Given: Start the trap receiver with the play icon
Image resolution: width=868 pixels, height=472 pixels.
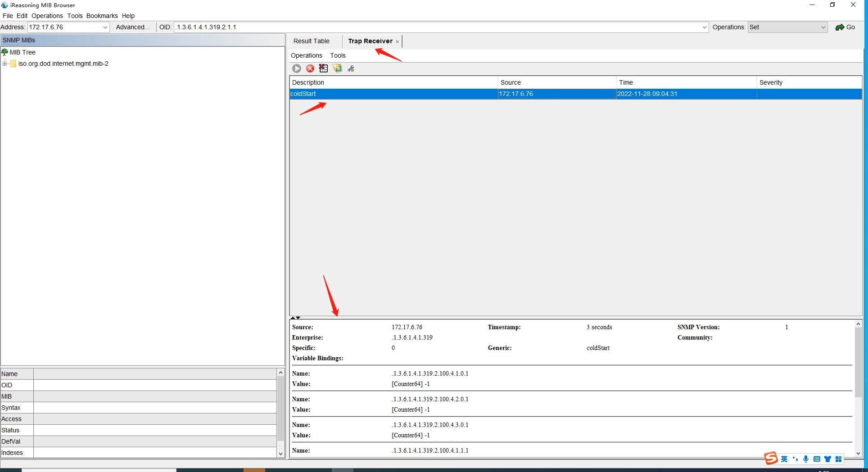Looking at the screenshot, I should 297,68.
